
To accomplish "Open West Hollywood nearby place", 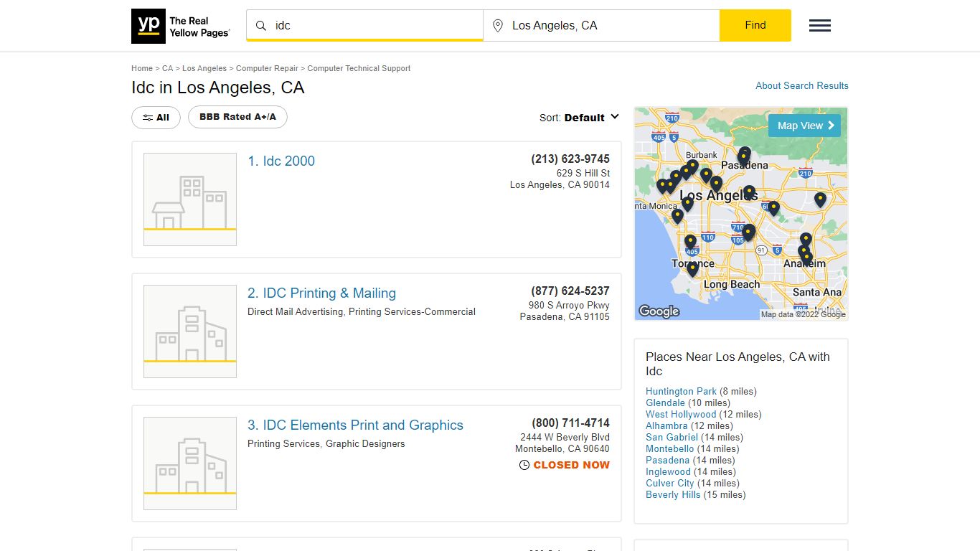I will 681,415.
